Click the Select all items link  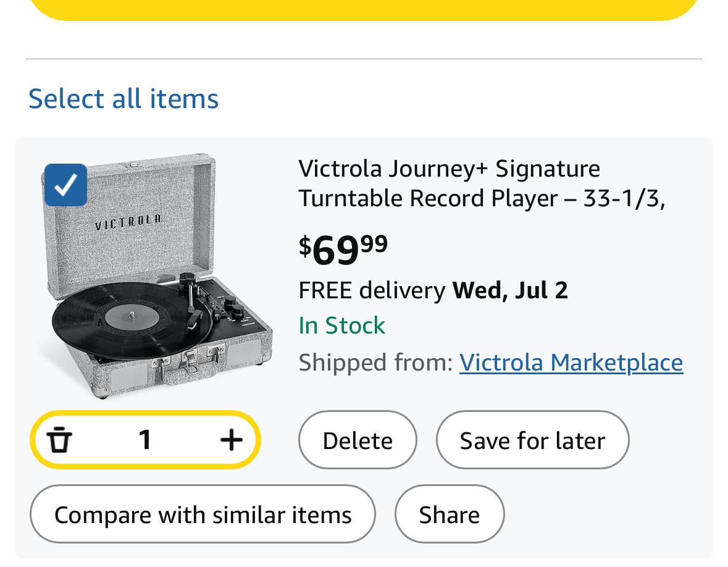click(x=123, y=99)
